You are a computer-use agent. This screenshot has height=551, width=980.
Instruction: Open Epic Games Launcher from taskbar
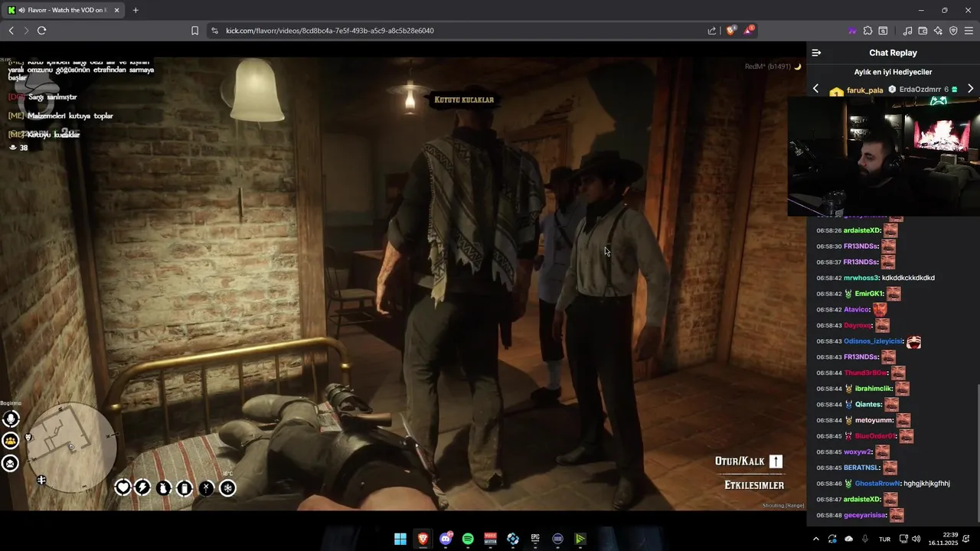535,539
